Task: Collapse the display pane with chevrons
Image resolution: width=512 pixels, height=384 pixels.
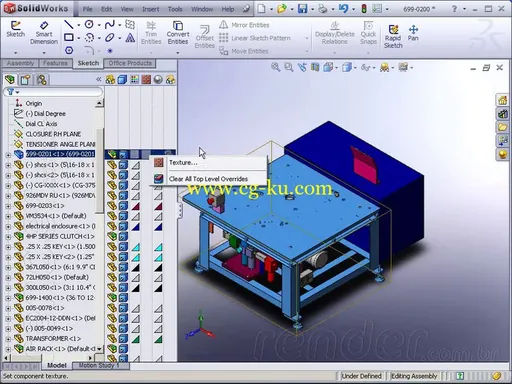Action: click(x=98, y=79)
